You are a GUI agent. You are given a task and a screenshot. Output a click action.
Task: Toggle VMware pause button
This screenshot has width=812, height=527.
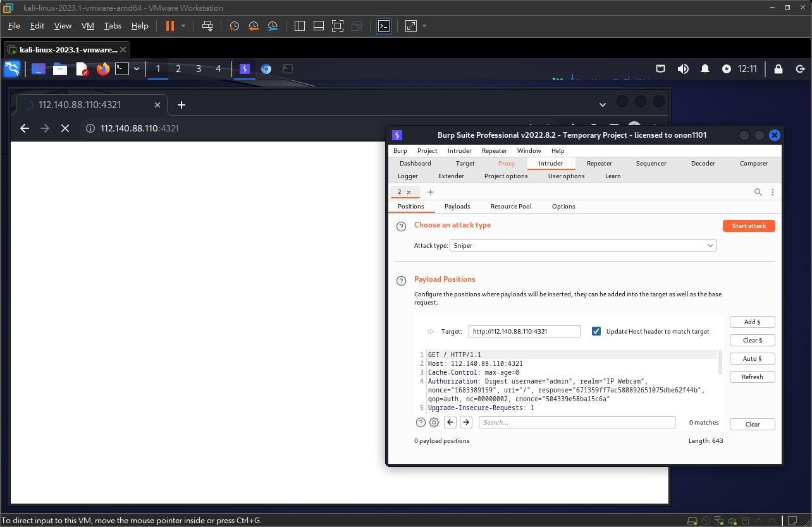pos(169,26)
